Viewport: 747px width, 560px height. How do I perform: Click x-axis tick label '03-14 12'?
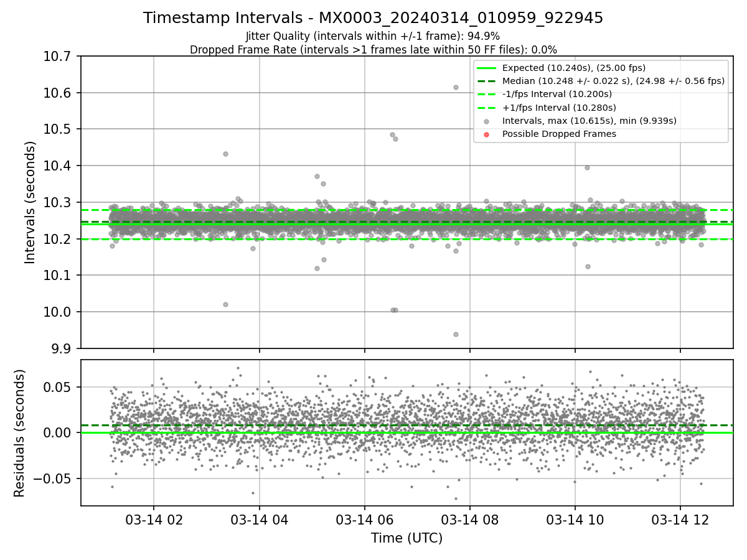click(x=680, y=520)
